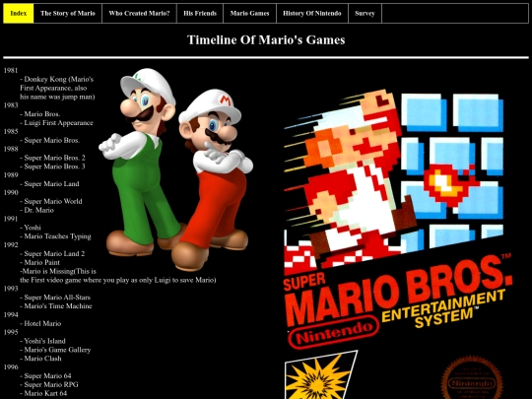Select the 1992 year label

pyautogui.click(x=11, y=245)
